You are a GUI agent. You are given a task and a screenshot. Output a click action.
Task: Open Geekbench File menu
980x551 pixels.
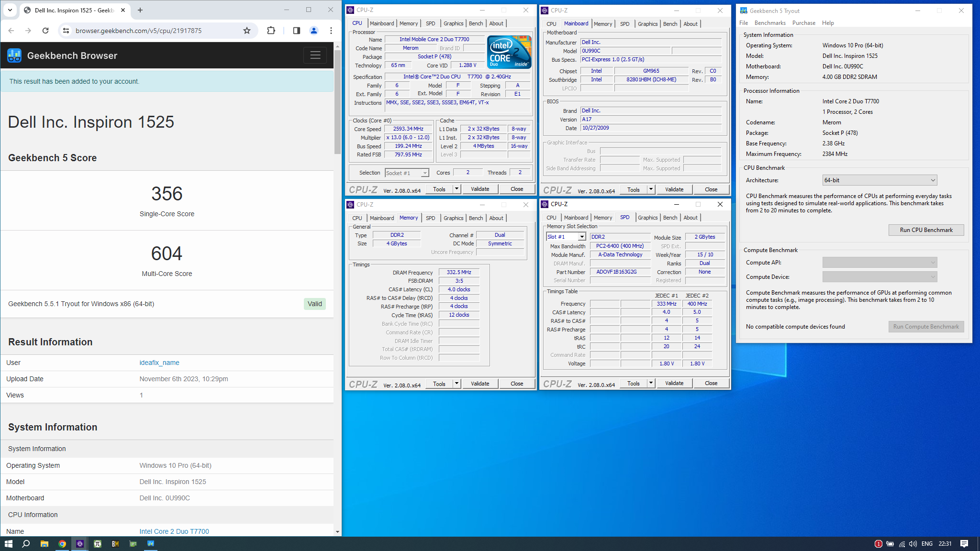pos(744,23)
